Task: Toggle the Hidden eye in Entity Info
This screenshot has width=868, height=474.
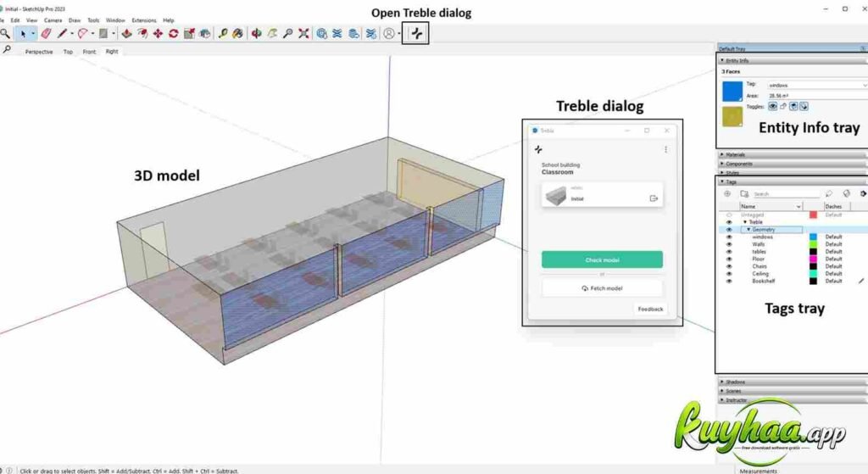Action: click(x=773, y=106)
